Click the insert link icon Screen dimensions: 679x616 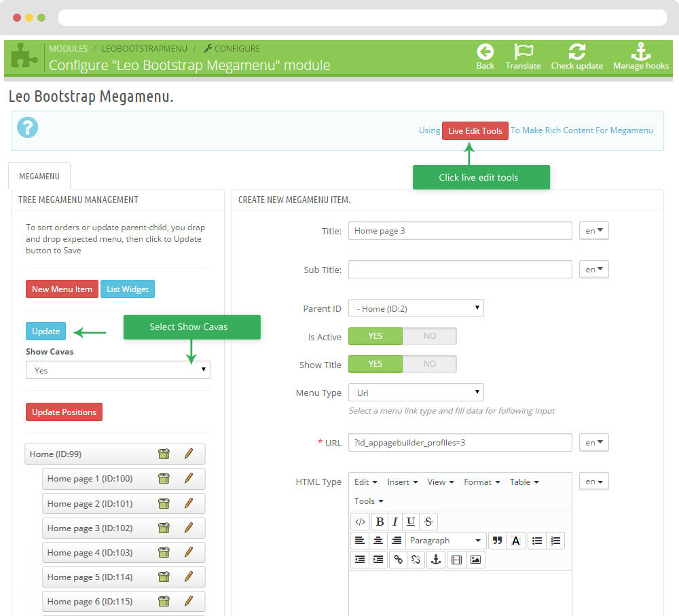coord(398,560)
